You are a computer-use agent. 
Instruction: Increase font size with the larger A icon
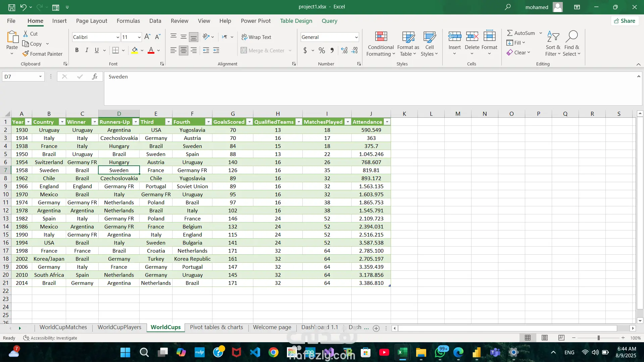click(x=147, y=37)
